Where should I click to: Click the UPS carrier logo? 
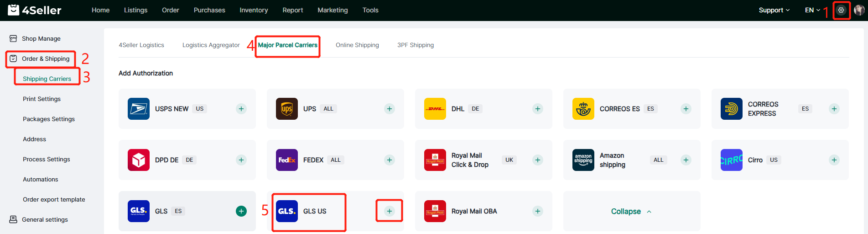[287, 109]
